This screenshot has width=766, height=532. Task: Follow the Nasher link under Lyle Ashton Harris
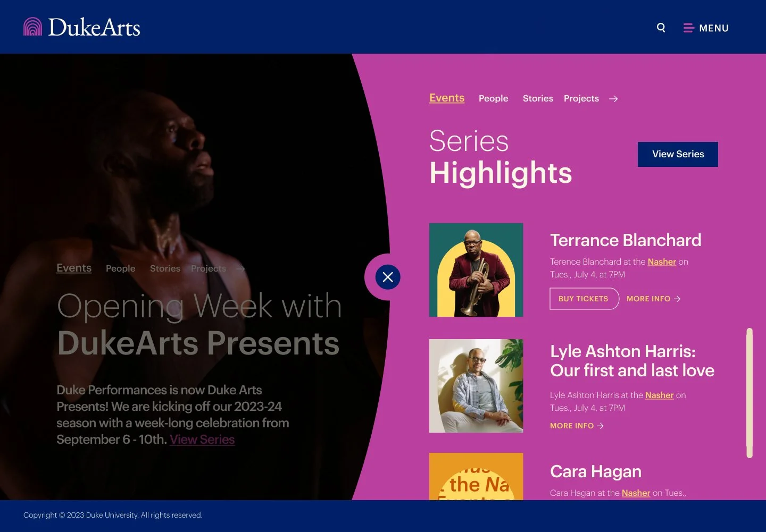tap(659, 395)
